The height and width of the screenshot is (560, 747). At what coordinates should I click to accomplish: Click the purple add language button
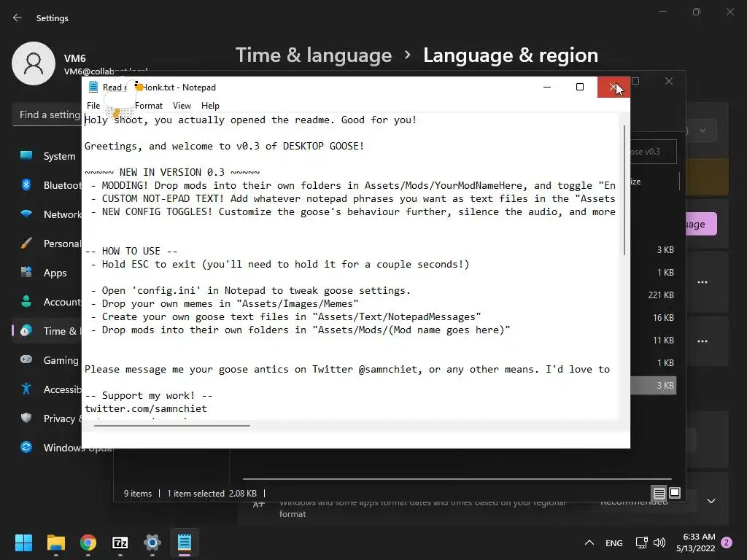(x=701, y=224)
